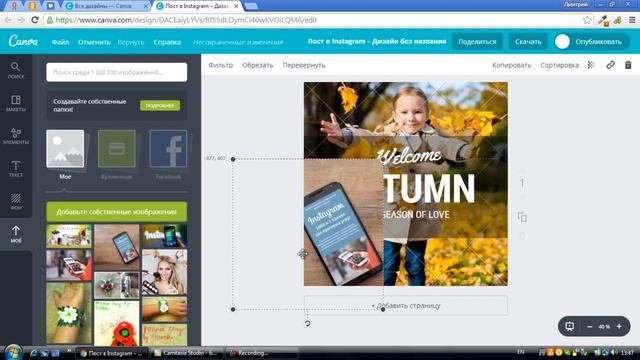
Task: Click the Опубликовать publish button
Action: [x=598, y=42]
